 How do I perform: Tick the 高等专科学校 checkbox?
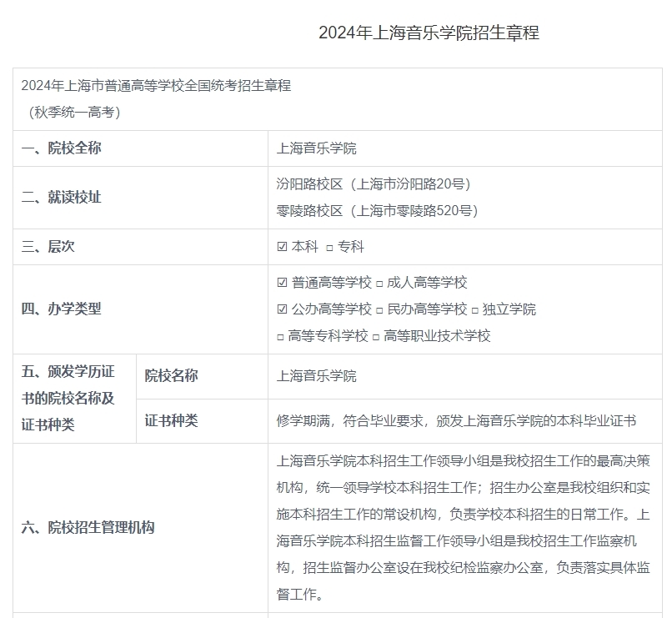coord(281,336)
